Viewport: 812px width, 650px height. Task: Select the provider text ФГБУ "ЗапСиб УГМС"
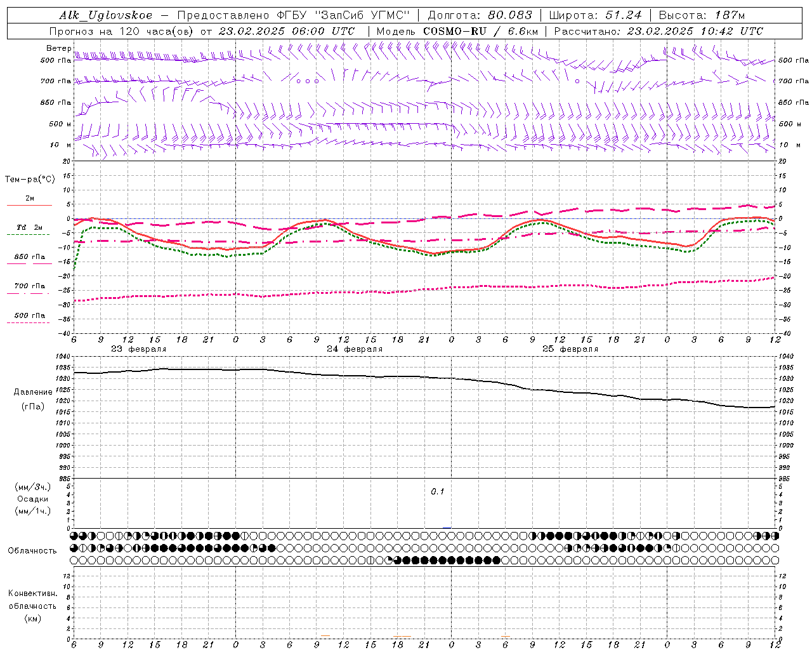pos(343,15)
